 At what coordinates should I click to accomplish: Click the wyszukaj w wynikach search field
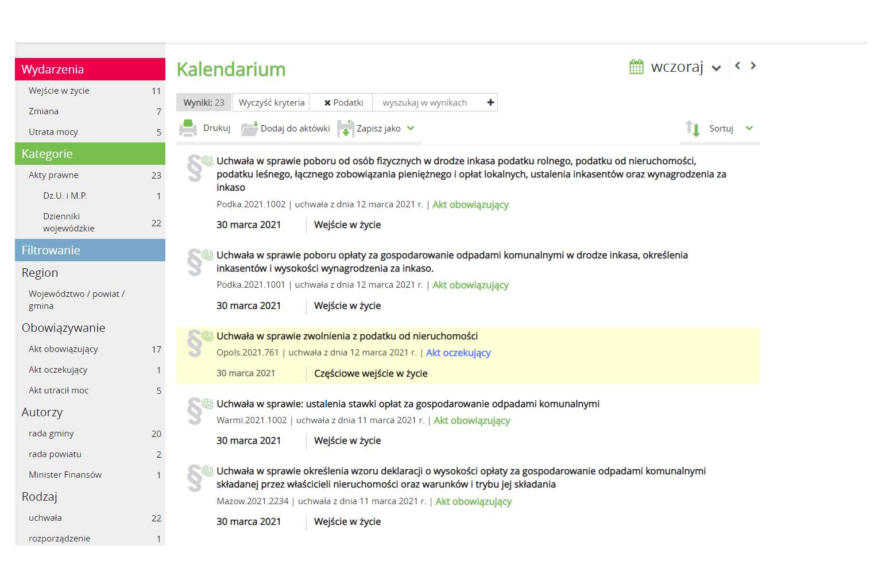click(x=425, y=102)
